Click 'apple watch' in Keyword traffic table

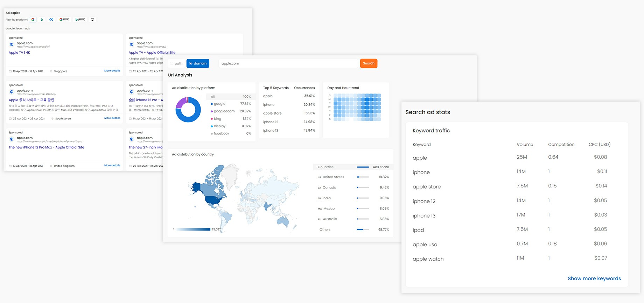click(428, 259)
